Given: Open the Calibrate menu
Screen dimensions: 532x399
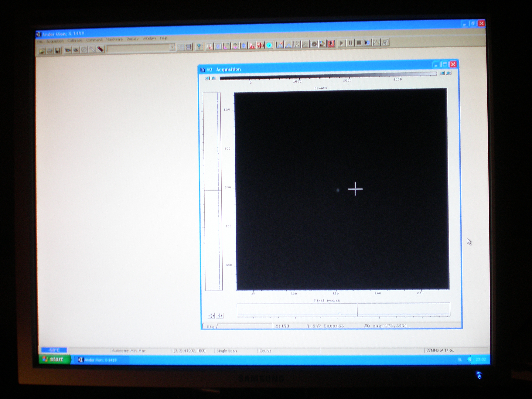Looking at the screenshot, I should click(x=75, y=41).
